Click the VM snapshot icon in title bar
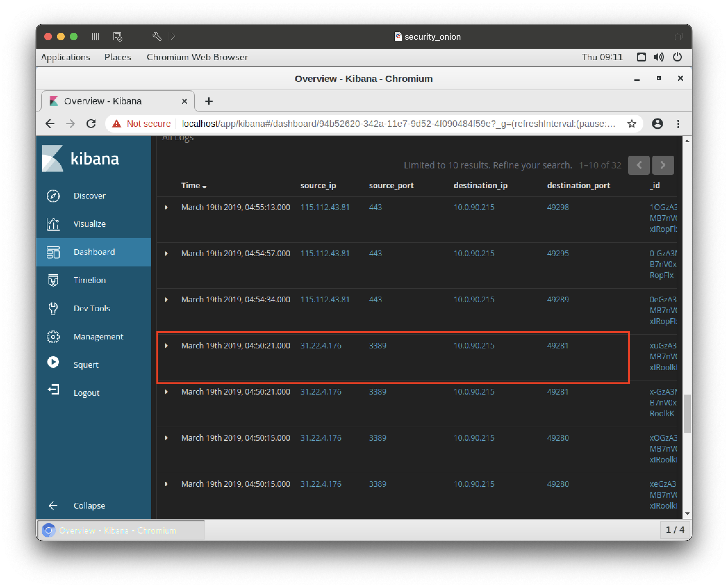The height and width of the screenshot is (588, 728). [118, 36]
